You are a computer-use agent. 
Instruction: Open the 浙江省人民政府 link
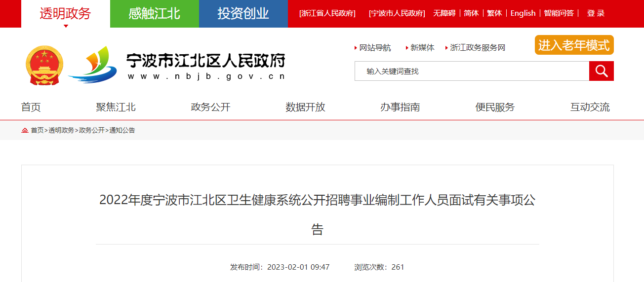327,13
